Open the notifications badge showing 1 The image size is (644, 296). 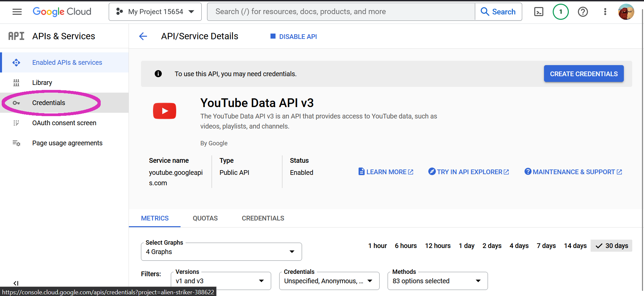560,12
